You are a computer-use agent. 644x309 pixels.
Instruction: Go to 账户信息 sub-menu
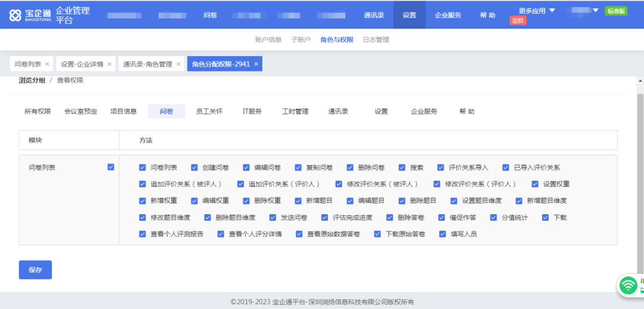(x=268, y=40)
